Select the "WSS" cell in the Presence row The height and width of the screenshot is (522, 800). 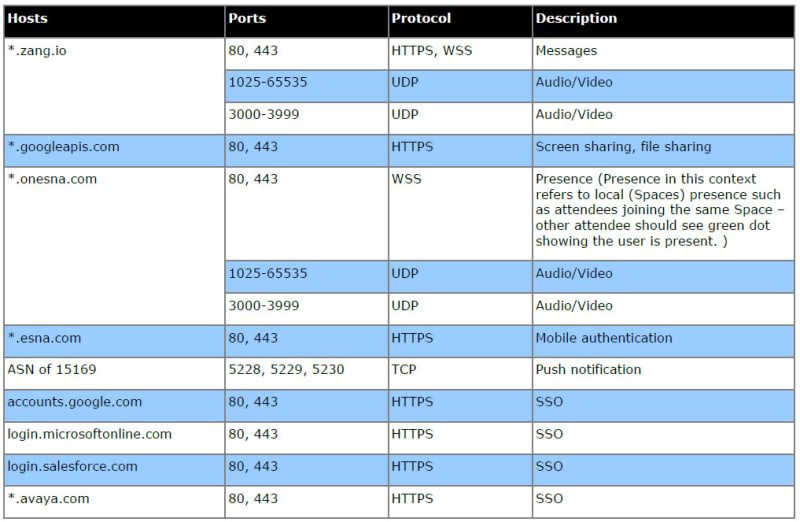pyautogui.click(x=460, y=213)
